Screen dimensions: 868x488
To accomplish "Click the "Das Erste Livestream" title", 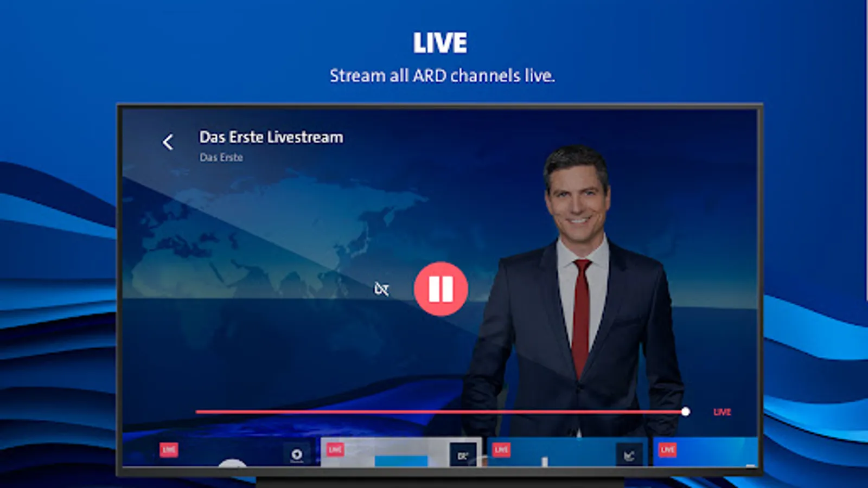I will (x=271, y=137).
